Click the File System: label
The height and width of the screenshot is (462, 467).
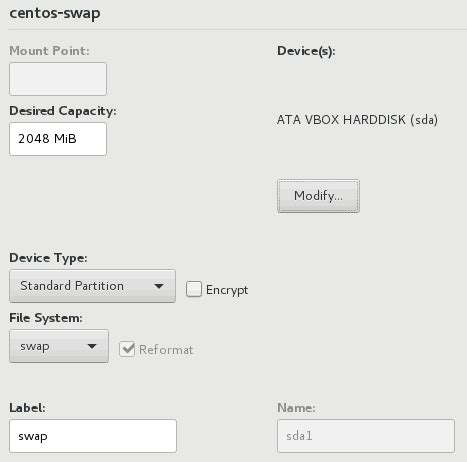click(x=46, y=318)
